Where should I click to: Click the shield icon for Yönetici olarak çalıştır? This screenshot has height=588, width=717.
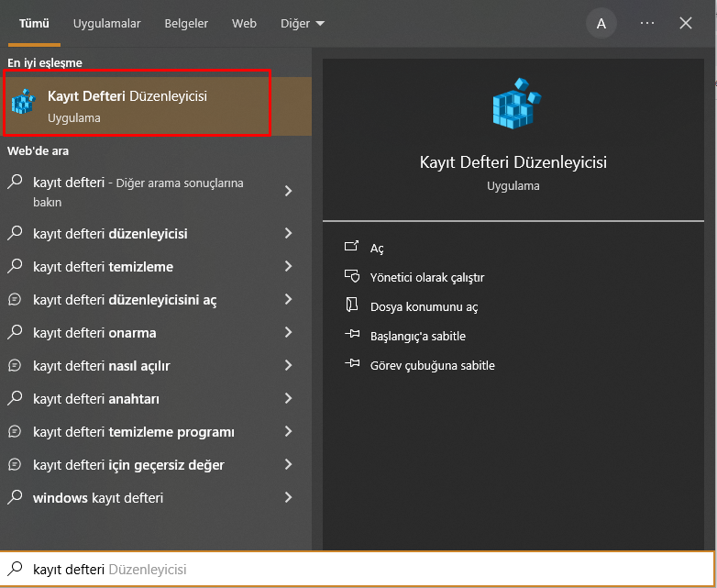click(351, 277)
